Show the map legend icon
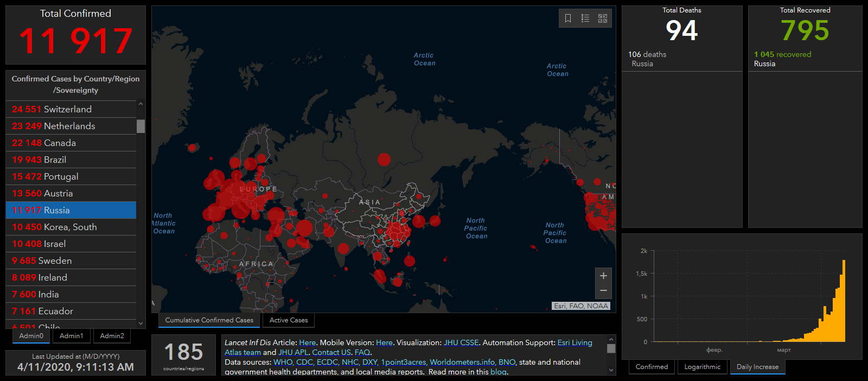 [585, 18]
